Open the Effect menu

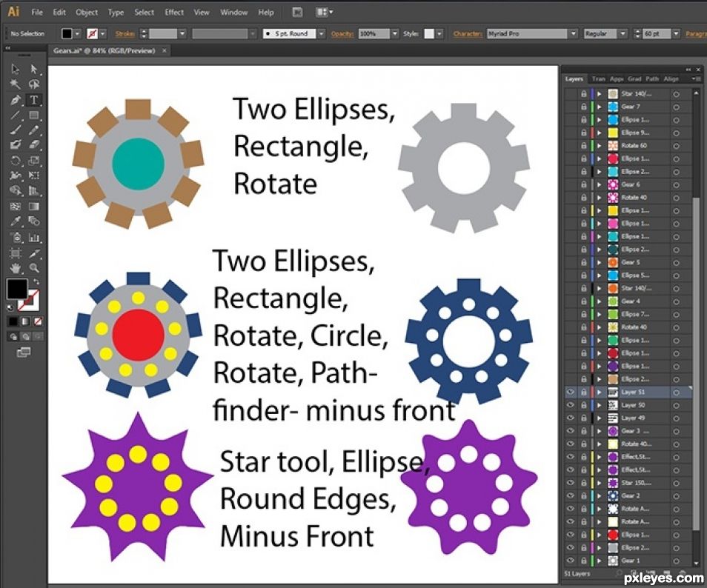(174, 12)
